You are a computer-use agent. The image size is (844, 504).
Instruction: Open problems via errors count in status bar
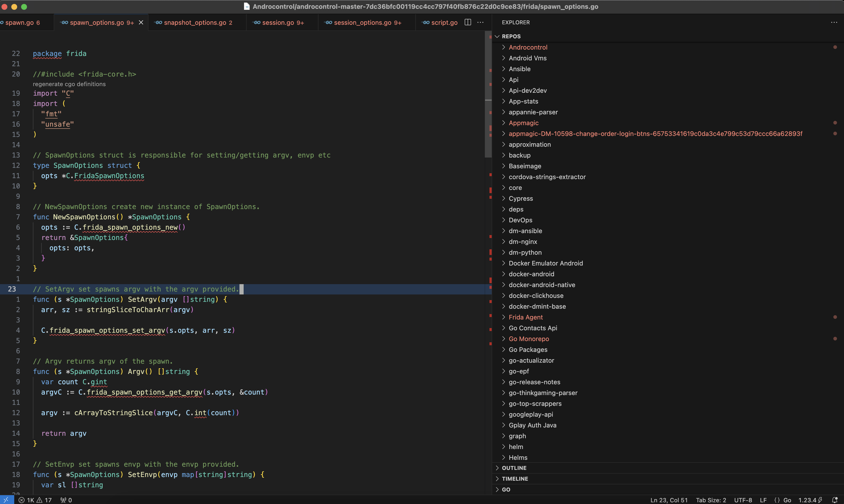click(x=26, y=500)
